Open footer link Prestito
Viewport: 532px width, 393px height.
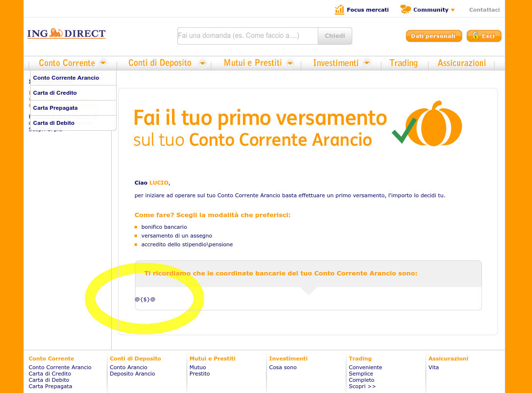[200, 374]
